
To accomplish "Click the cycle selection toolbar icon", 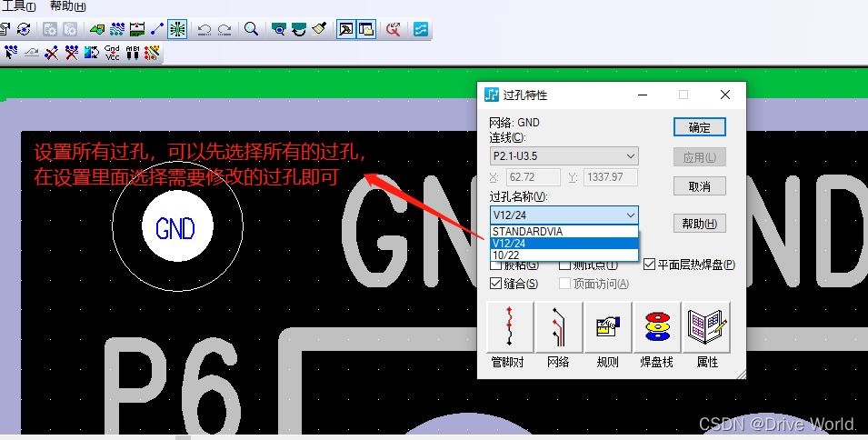I will (x=24, y=29).
